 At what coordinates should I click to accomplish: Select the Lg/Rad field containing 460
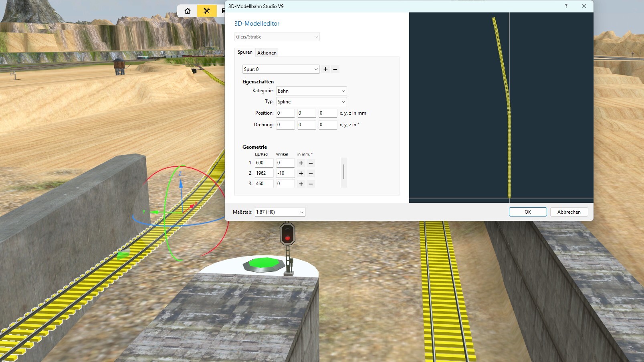264,184
